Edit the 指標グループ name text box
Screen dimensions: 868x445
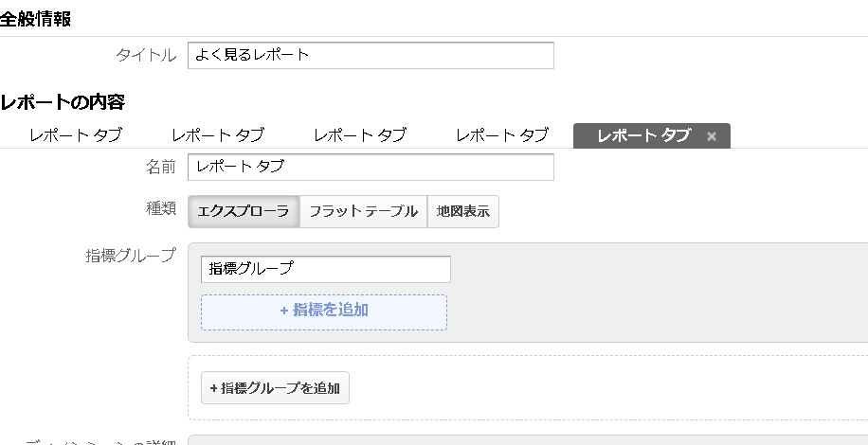point(325,269)
